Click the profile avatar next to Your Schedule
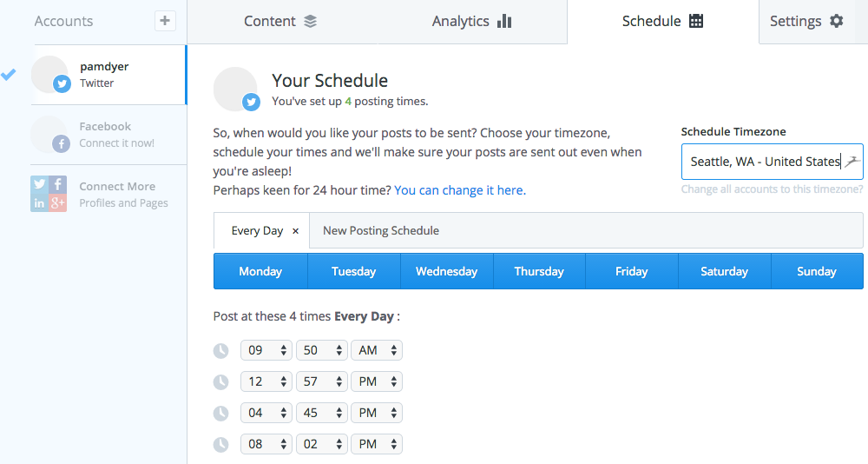The width and height of the screenshot is (868, 464). click(x=234, y=89)
